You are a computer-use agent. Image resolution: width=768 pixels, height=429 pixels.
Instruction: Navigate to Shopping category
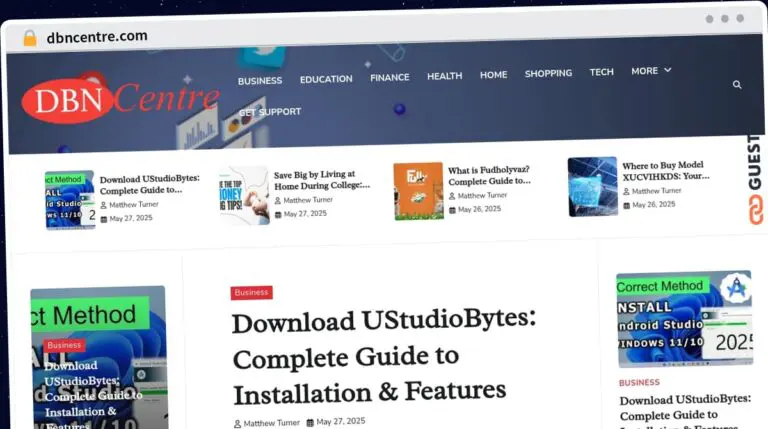[x=548, y=73]
